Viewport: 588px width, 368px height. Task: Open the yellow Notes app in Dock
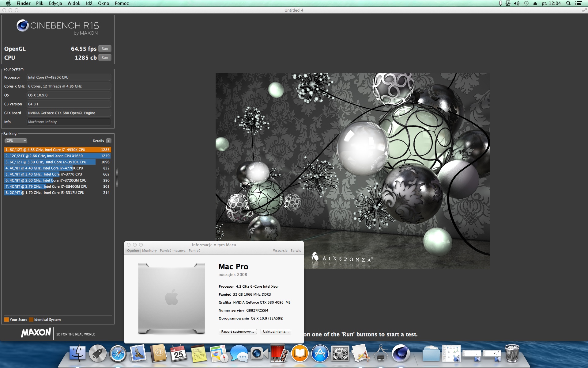coord(199,354)
